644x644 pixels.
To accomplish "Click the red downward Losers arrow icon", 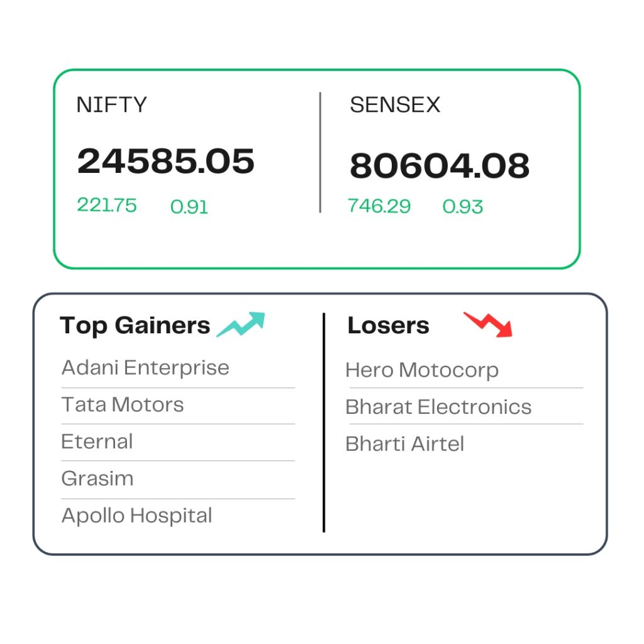I will point(488,325).
